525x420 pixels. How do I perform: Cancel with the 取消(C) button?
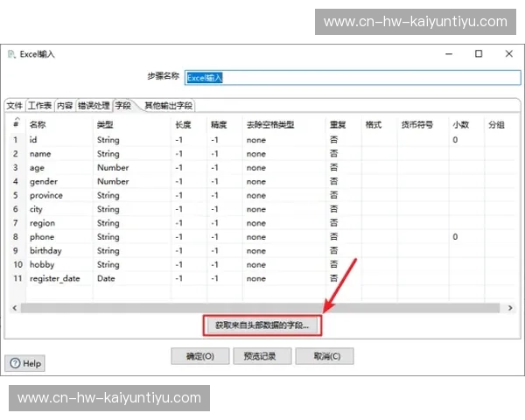(x=324, y=356)
